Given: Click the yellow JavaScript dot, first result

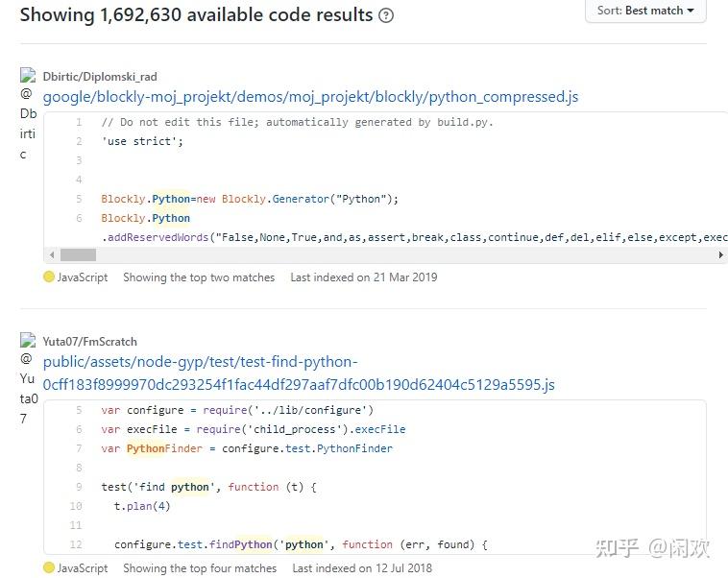Looking at the screenshot, I should (x=49, y=277).
